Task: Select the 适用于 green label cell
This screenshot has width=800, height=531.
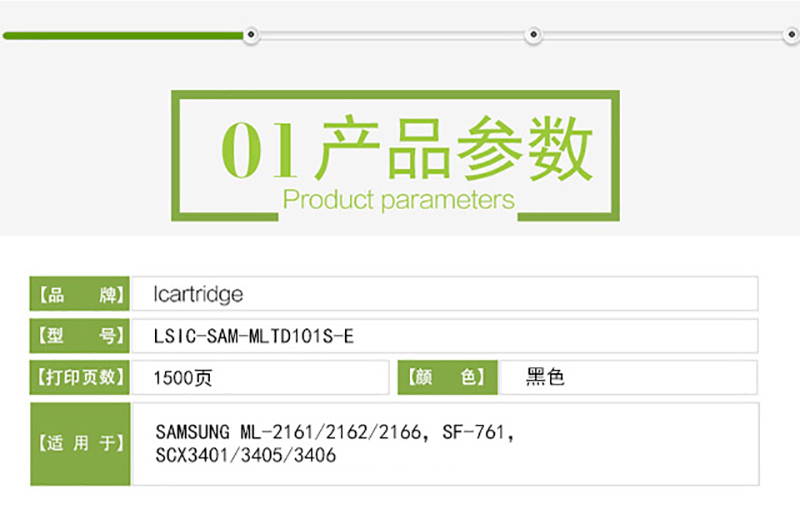Action: tap(80, 444)
